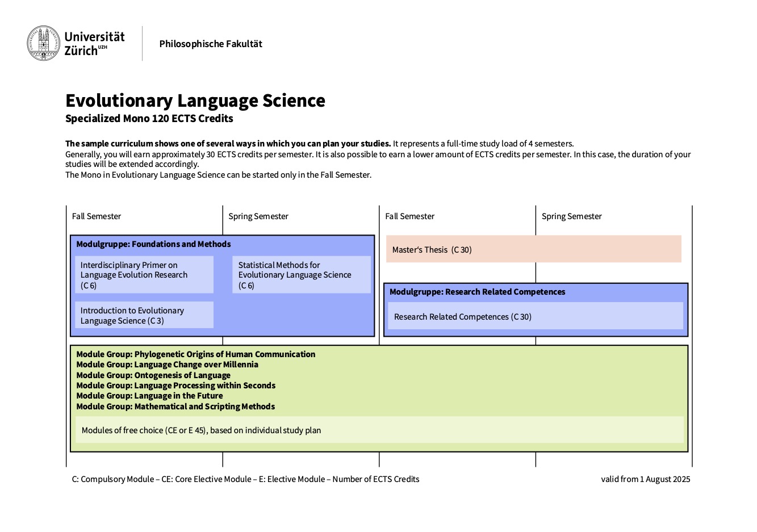Viewport: 757px width, 532px height.
Task: Click the University of Zurich seal logo
Action: tap(43, 43)
